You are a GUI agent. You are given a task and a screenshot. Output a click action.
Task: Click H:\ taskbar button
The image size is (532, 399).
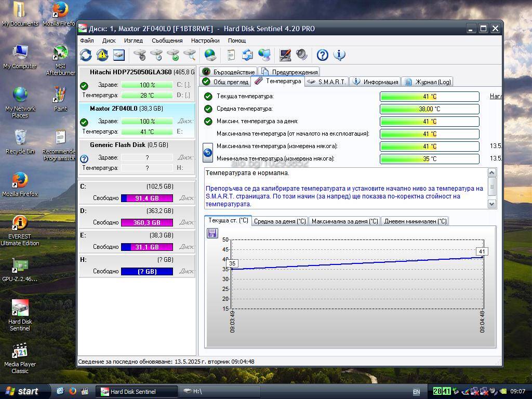coord(220,392)
